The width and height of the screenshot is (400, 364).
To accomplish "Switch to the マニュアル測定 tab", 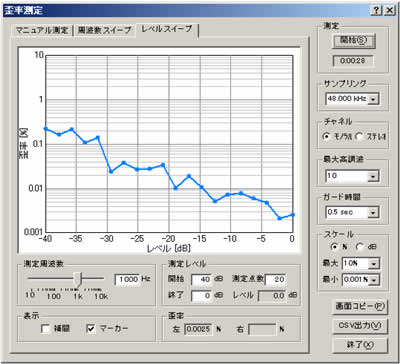I will [42, 30].
